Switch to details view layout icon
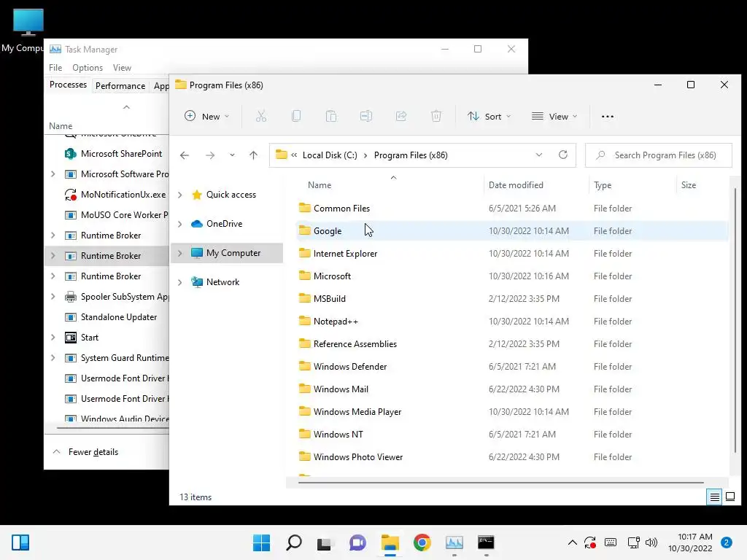Image resolution: width=747 pixels, height=560 pixels. (x=715, y=497)
